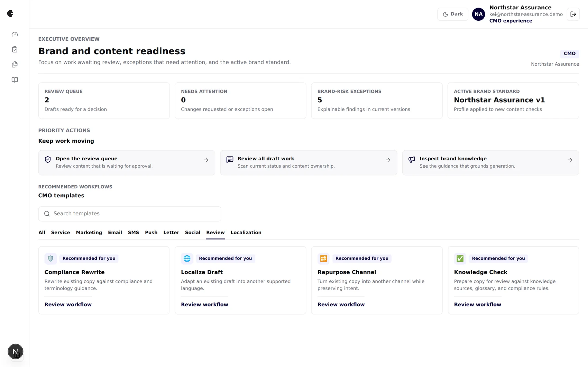Select the SMS tab

pos(134,233)
